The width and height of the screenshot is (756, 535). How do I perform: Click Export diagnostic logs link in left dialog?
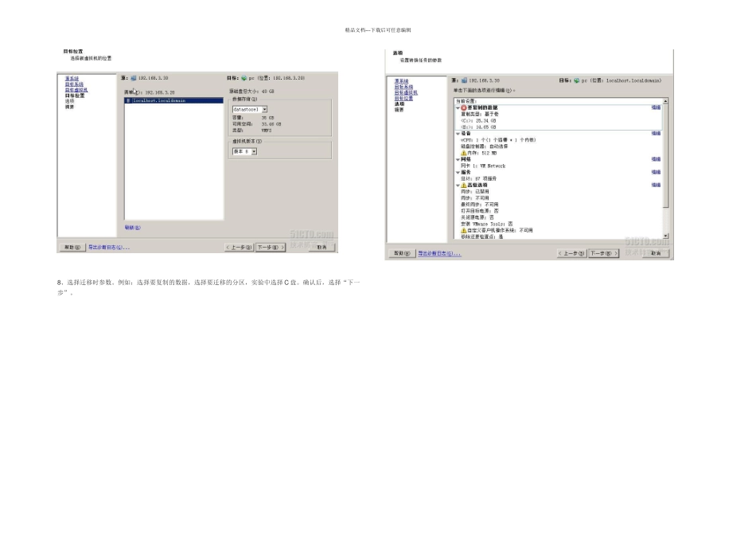tap(109, 248)
